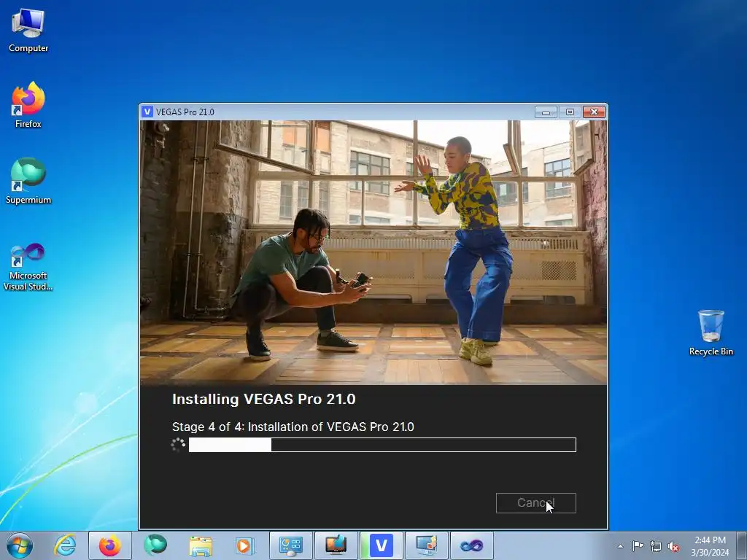Viewport: 747px width, 560px height.
Task: Open the Action Center flag icon
Action: [x=638, y=546]
